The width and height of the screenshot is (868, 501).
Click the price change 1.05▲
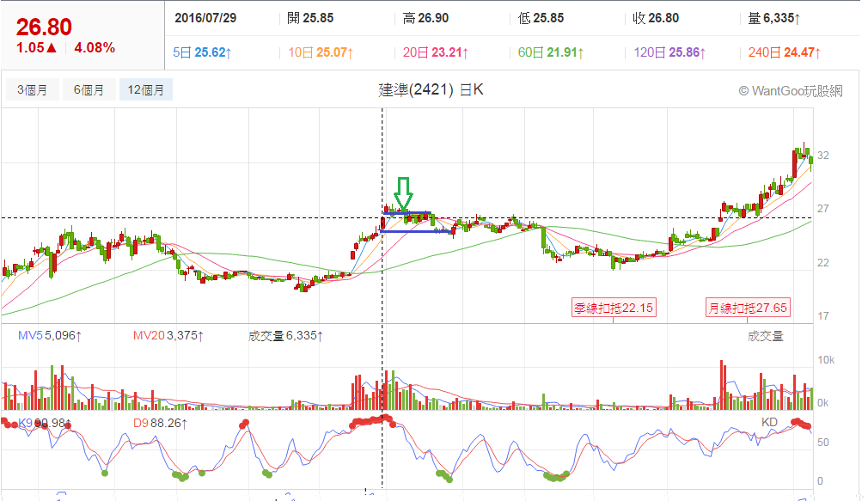37,48
